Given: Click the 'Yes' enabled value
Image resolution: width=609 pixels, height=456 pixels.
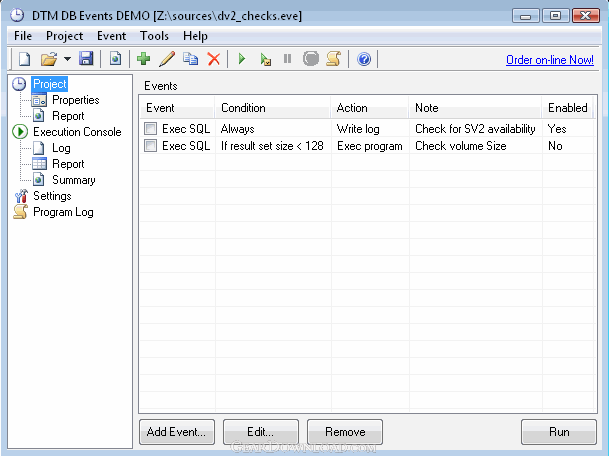Looking at the screenshot, I should point(557,129).
